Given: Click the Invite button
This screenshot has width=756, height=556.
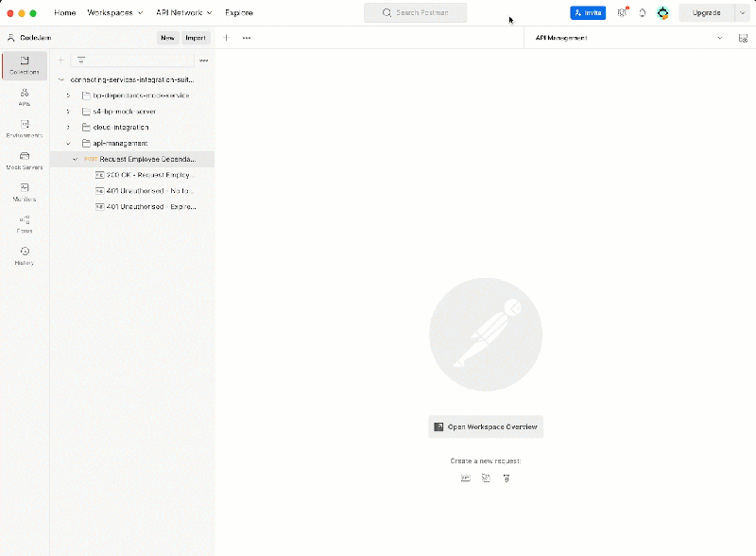Looking at the screenshot, I should [x=588, y=13].
